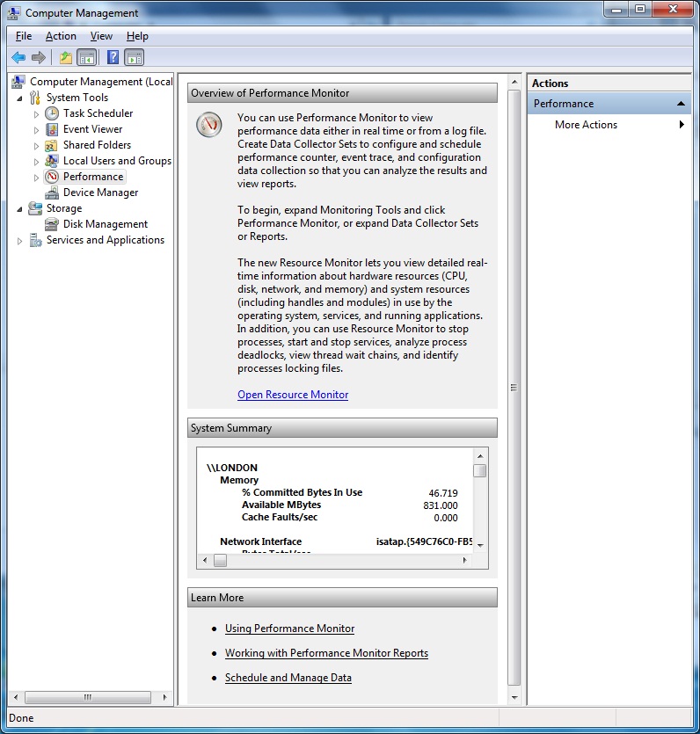Click the Computer Management title bar icon
Viewport: 700px width, 734px height.
[14, 13]
